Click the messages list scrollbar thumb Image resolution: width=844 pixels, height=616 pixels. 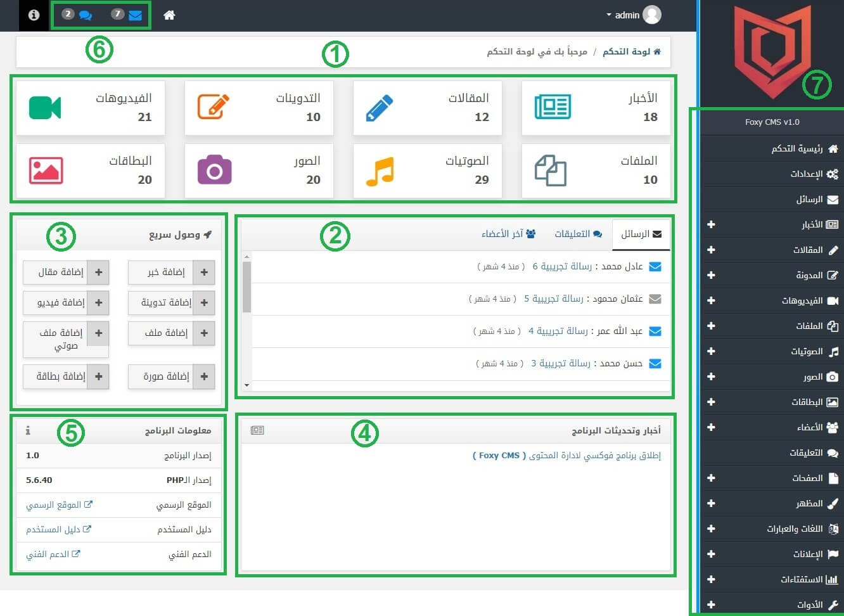tap(247, 286)
